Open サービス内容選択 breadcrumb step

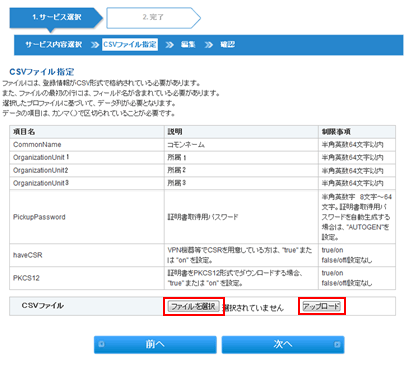[54, 44]
